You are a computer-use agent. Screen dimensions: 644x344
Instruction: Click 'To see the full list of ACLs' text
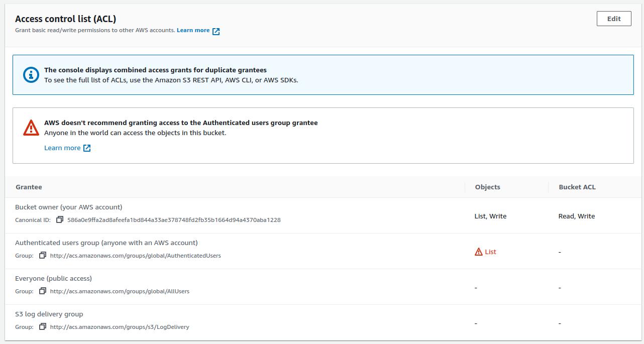point(171,80)
